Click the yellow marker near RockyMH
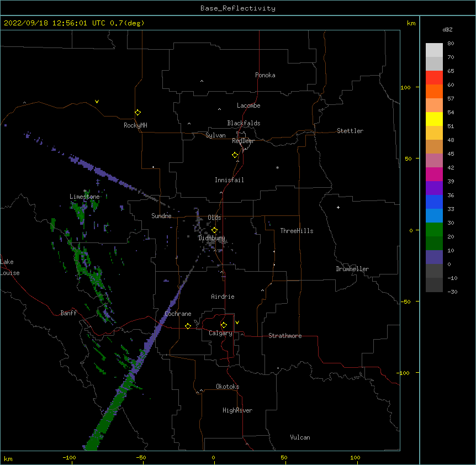476x465 pixels. tap(137, 113)
